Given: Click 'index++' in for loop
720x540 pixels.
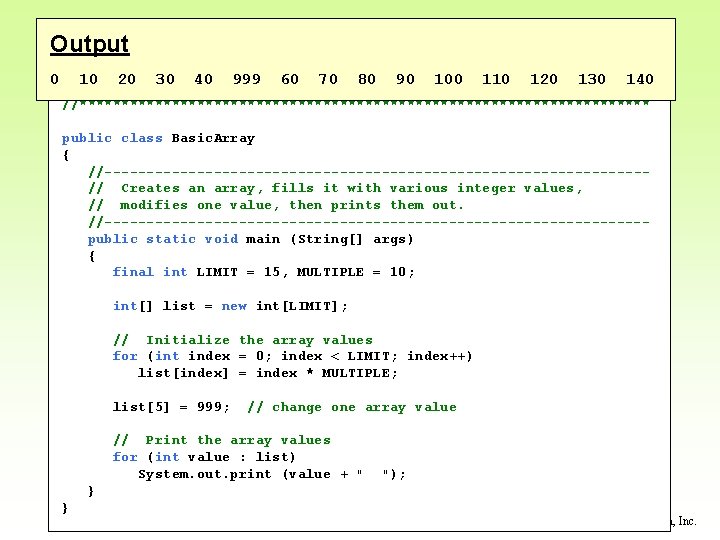Looking at the screenshot, I should (x=437, y=356).
